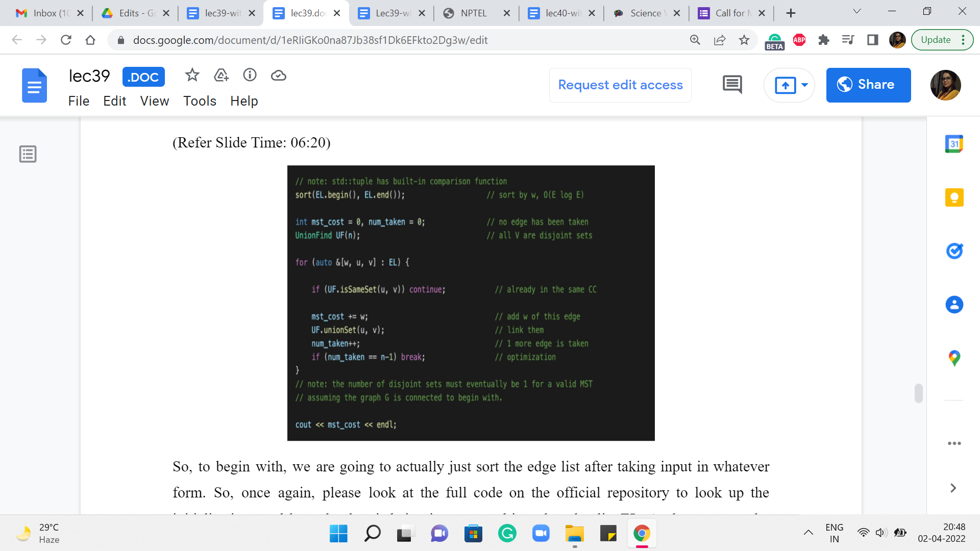Click the blue Share button
Image resolution: width=980 pixels, height=551 pixels.
pos(868,85)
